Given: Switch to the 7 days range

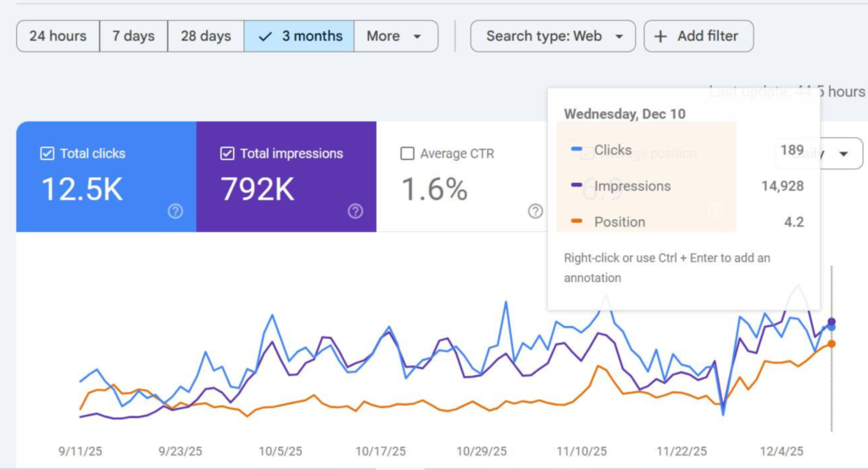Looking at the screenshot, I should click(x=133, y=36).
